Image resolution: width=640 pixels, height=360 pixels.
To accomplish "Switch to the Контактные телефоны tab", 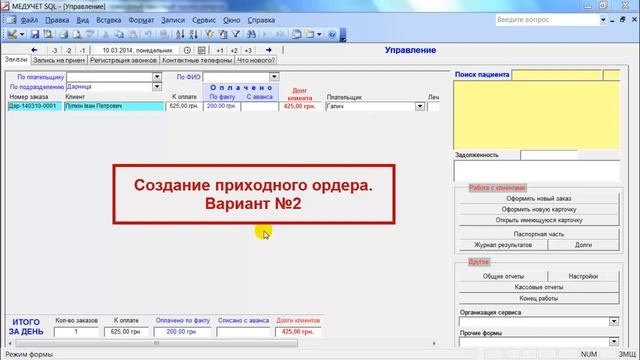I will (197, 60).
